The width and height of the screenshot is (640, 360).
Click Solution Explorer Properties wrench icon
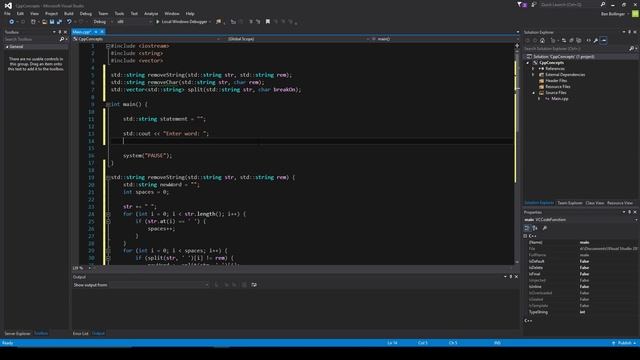point(596,40)
